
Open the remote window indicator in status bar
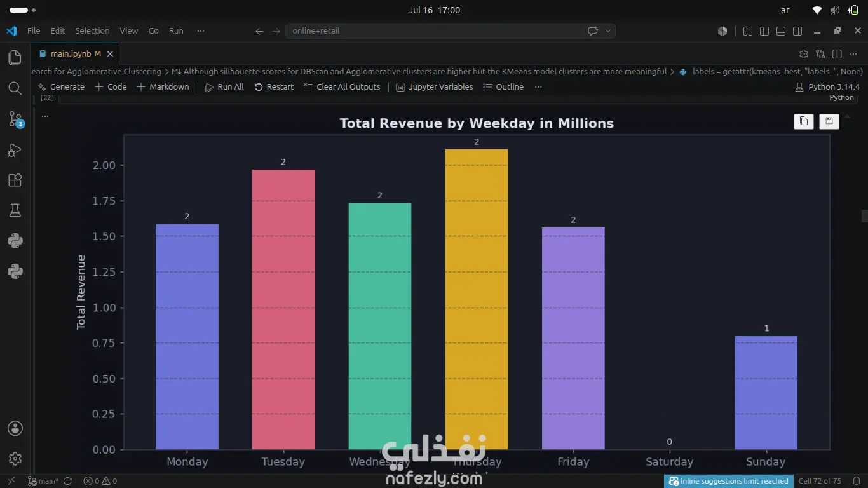click(11, 481)
